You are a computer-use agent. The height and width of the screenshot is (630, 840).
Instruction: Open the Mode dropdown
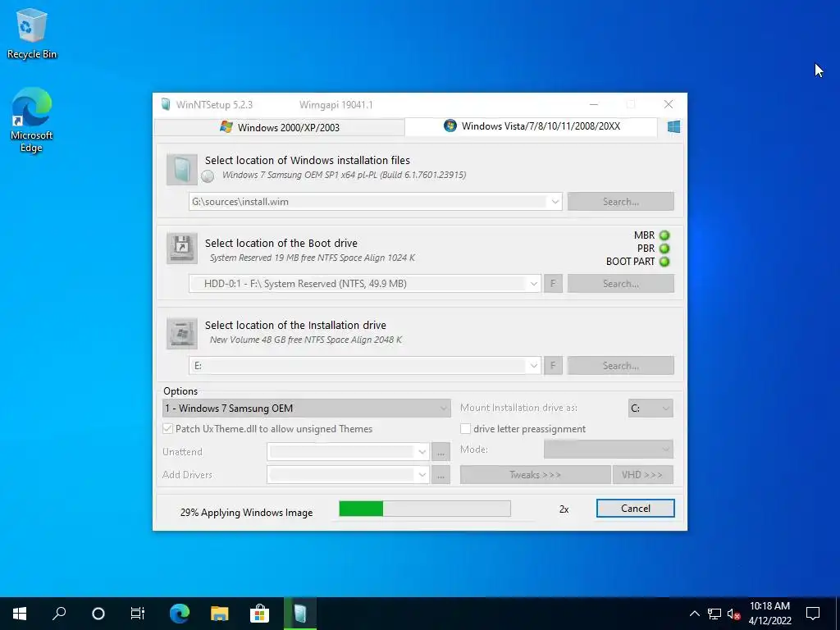tap(608, 449)
